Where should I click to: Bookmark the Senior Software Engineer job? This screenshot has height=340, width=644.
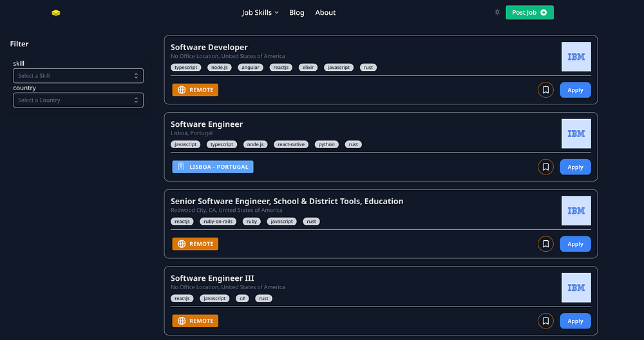(x=545, y=244)
